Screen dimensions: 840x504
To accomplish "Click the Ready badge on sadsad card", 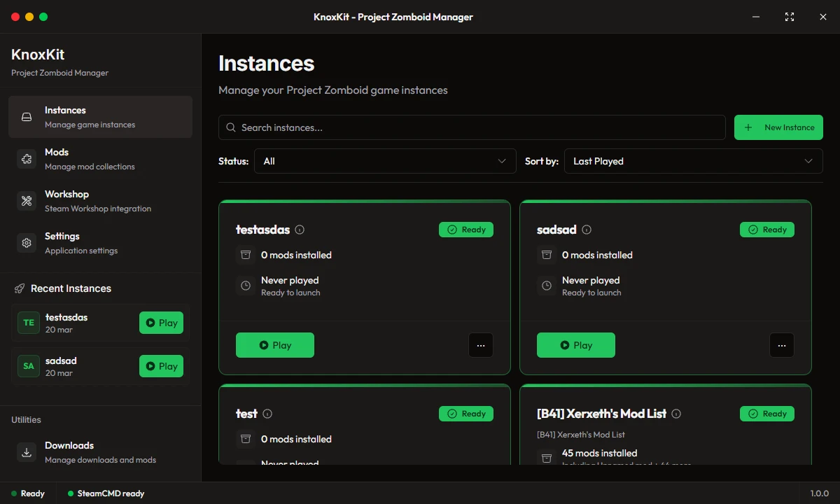I will (767, 230).
